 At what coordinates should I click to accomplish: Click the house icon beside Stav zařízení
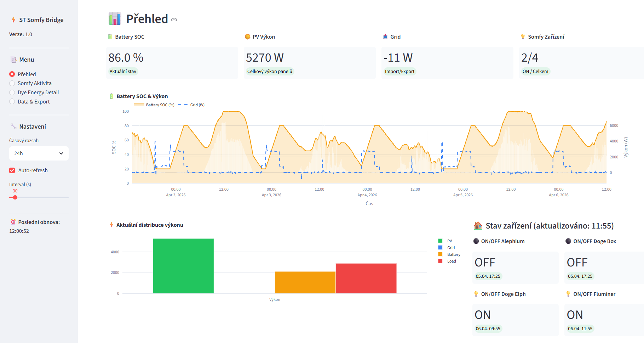[478, 226]
